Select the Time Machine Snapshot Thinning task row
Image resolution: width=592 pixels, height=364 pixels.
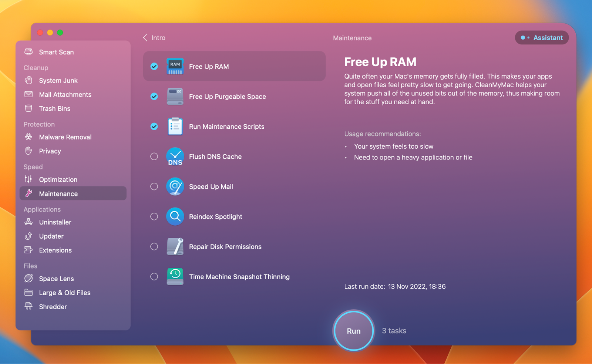[x=239, y=277]
